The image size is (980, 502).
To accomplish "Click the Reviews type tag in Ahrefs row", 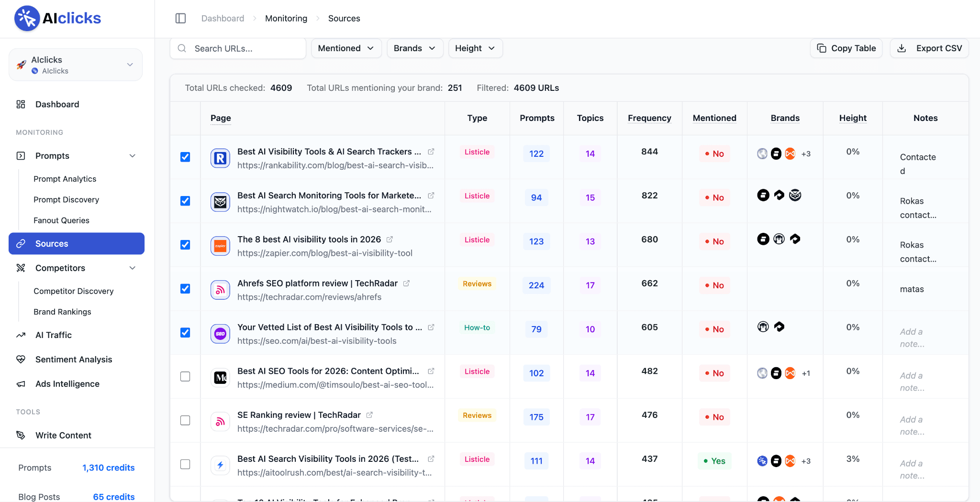I will point(477,284).
